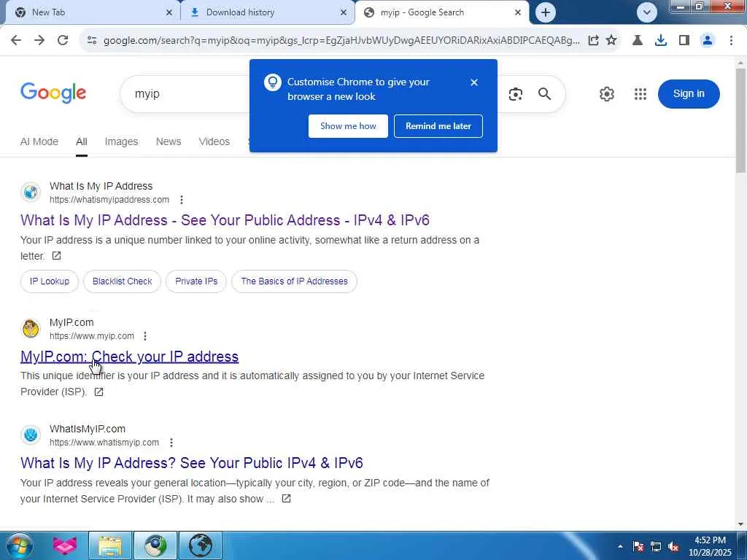Go back to the previous page
The width and height of the screenshot is (747, 560).
[x=16, y=41]
